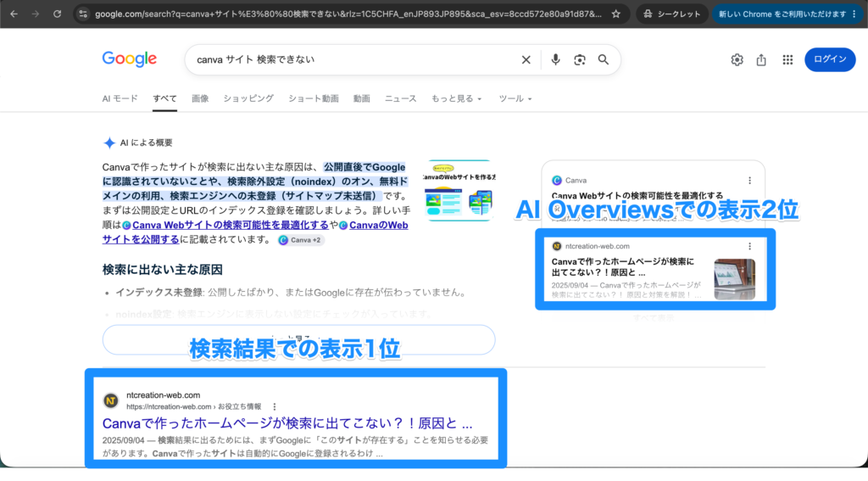Click 新しい Chrome をご利用いただけます update button
The height and width of the screenshot is (481, 868).
[782, 14]
